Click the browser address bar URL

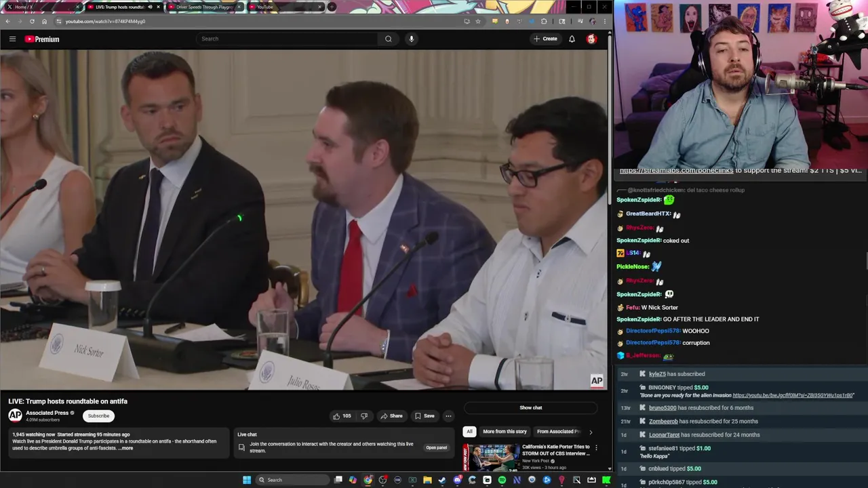point(105,21)
